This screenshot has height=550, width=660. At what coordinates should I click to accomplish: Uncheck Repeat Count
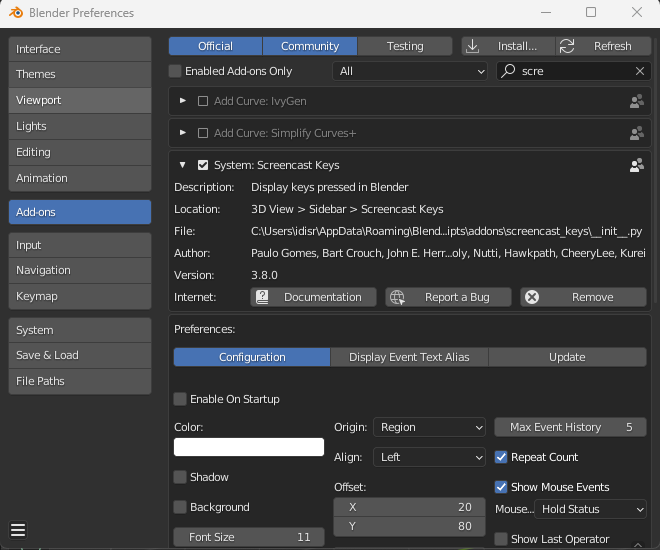[501, 457]
